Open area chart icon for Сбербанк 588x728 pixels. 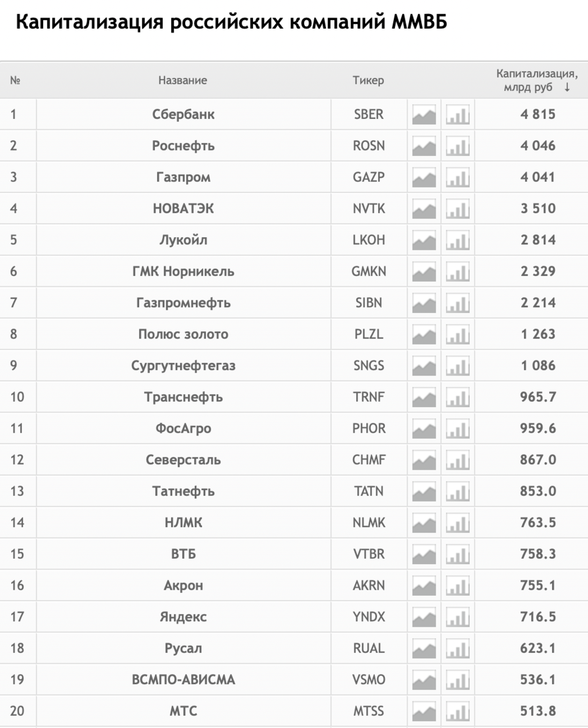pyautogui.click(x=424, y=115)
